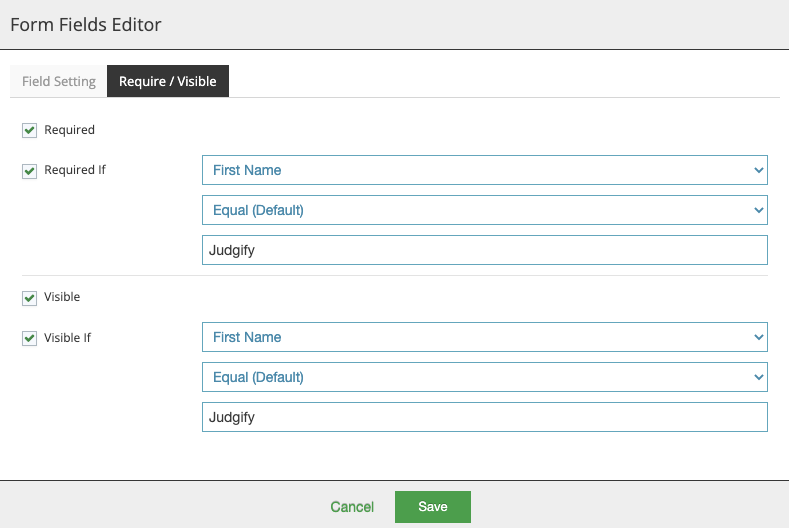Untick the Visible checkbox

[29, 298]
